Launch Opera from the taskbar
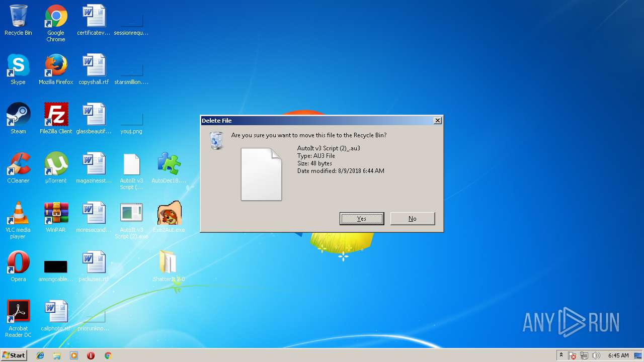 pos(91,355)
